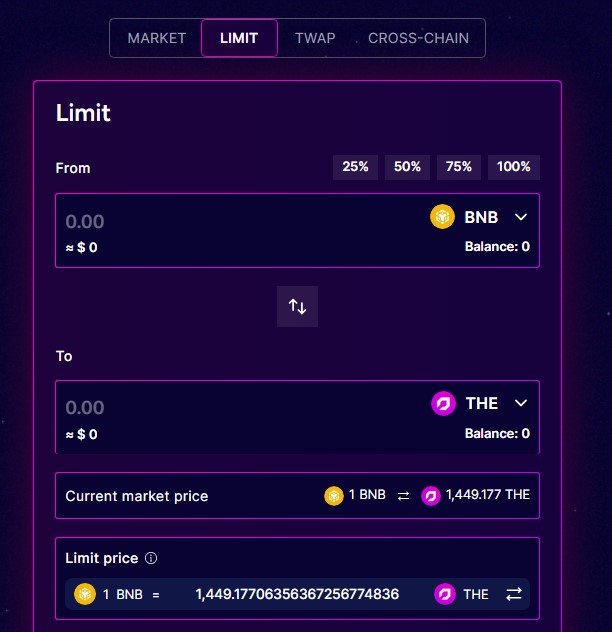Set amount to 25% of balance
612x632 pixels.
[355, 167]
